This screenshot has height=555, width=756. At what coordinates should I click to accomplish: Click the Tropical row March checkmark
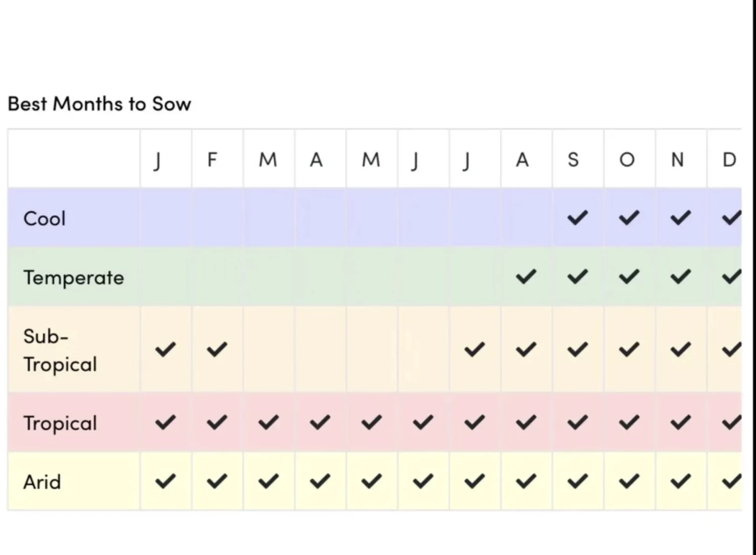click(269, 422)
